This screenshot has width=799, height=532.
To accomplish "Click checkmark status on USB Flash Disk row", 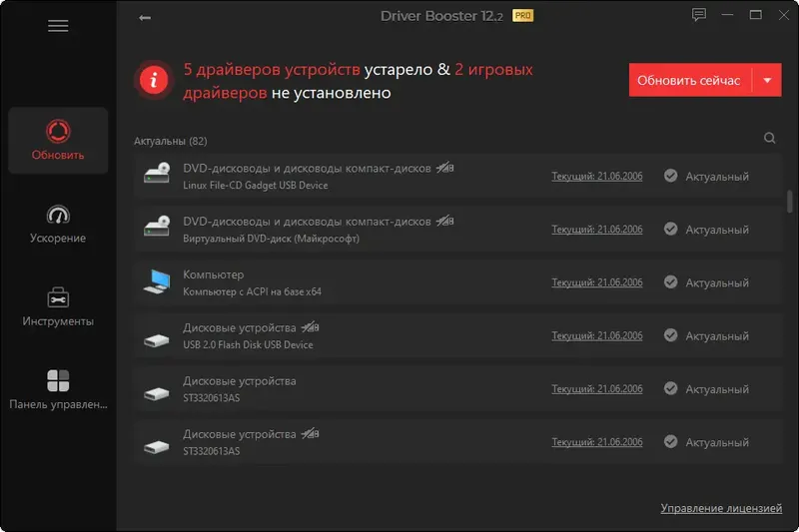I will point(670,335).
